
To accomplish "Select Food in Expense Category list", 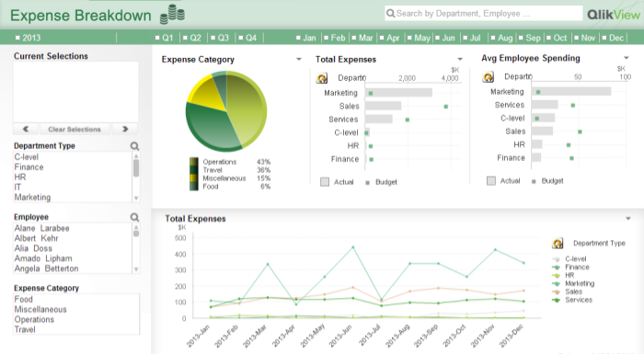I will (76, 300).
